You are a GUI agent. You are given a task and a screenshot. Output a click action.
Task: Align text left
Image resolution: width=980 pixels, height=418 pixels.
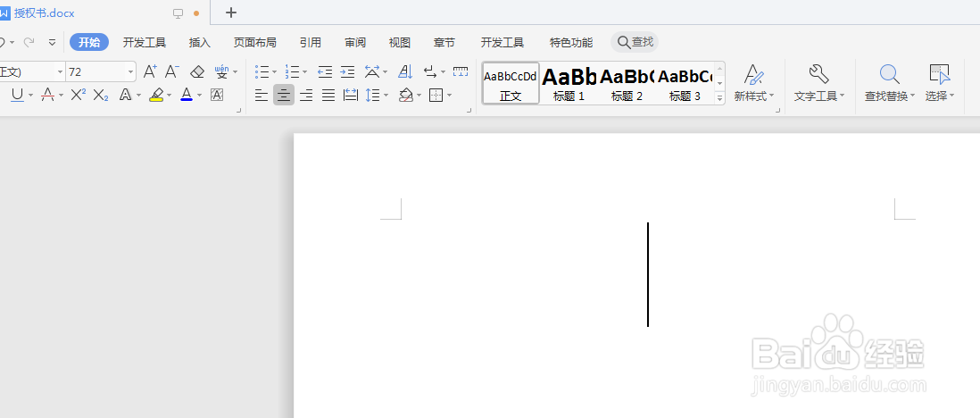(x=262, y=95)
